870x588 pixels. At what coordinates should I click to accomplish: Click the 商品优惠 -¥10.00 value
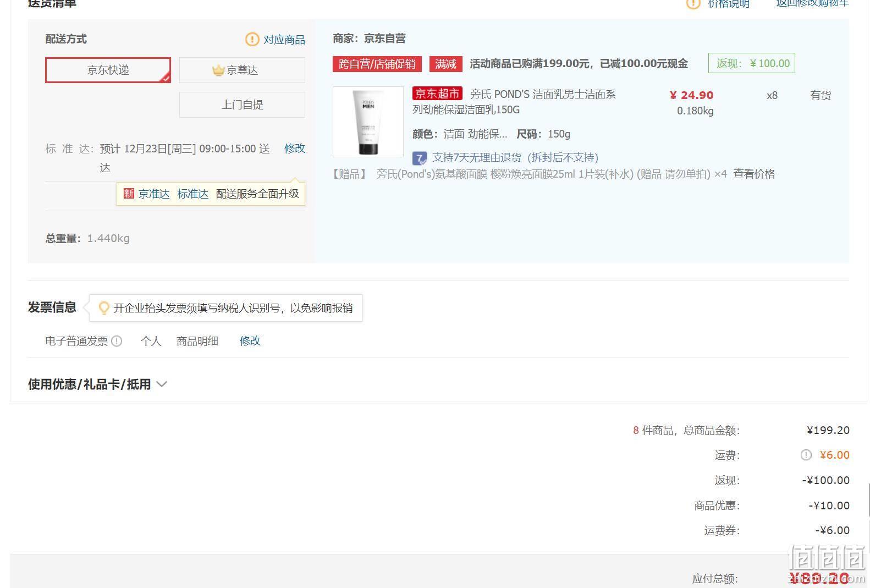[x=829, y=505]
